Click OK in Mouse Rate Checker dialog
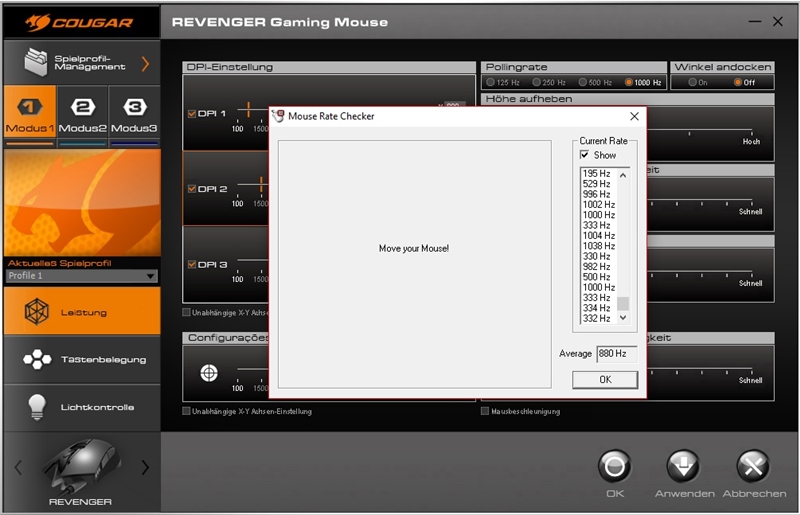The width and height of the screenshot is (800, 515). [605, 380]
